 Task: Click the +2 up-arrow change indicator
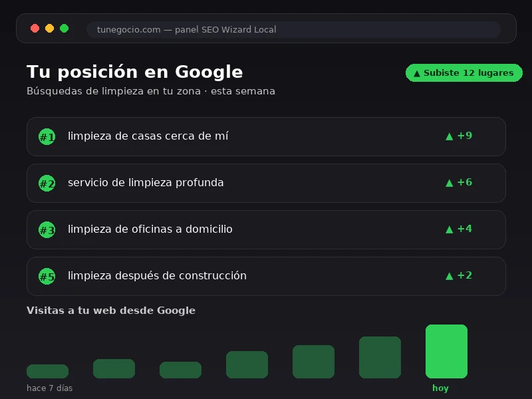coord(459,275)
